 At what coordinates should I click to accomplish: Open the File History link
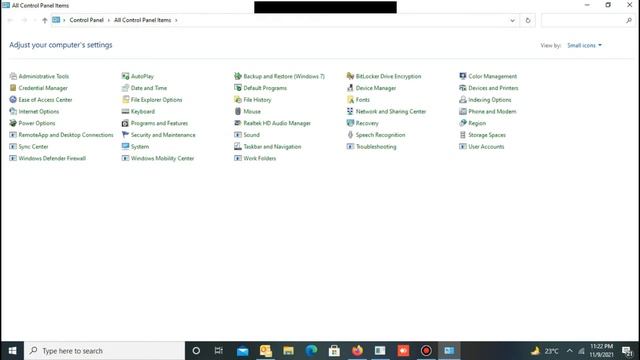tap(257, 100)
